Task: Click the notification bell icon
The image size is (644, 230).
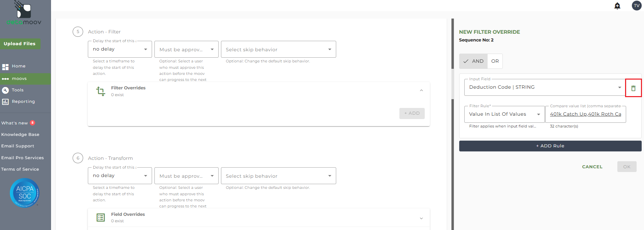Action: pyautogui.click(x=617, y=6)
